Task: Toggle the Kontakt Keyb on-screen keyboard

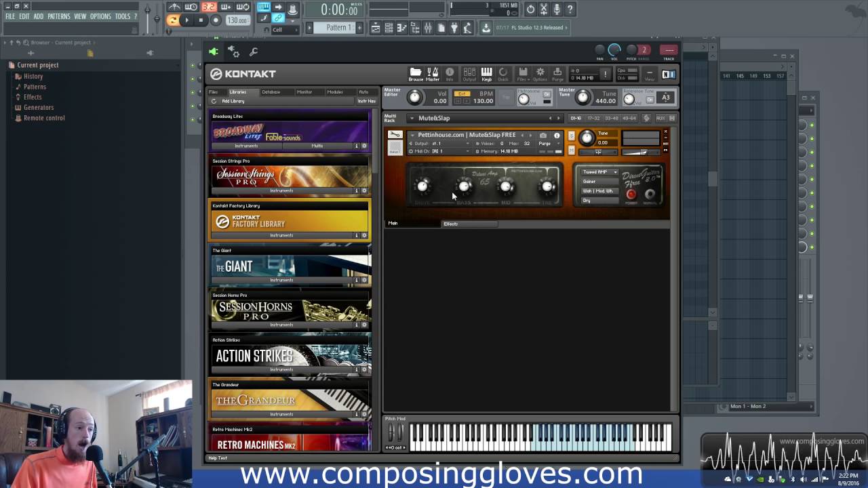Action: [486, 74]
